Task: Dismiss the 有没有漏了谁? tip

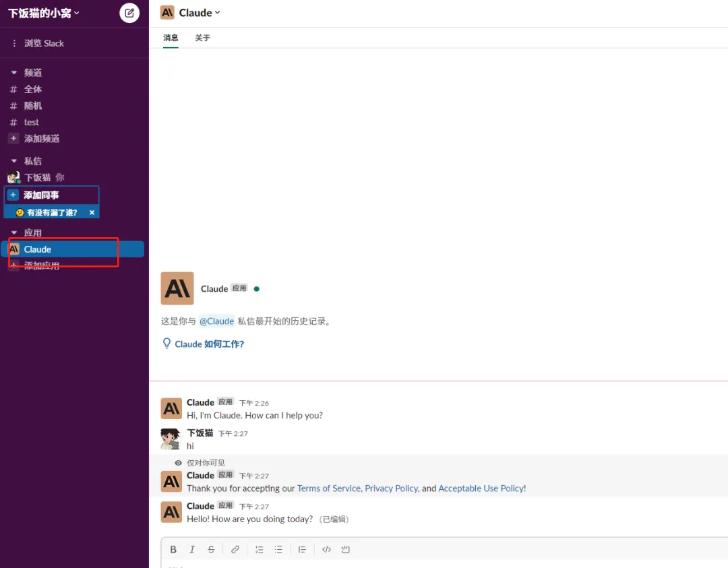Action: [x=92, y=212]
